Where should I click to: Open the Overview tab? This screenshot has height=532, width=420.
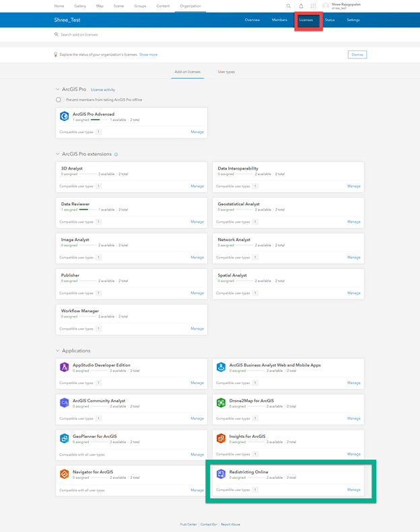click(252, 20)
